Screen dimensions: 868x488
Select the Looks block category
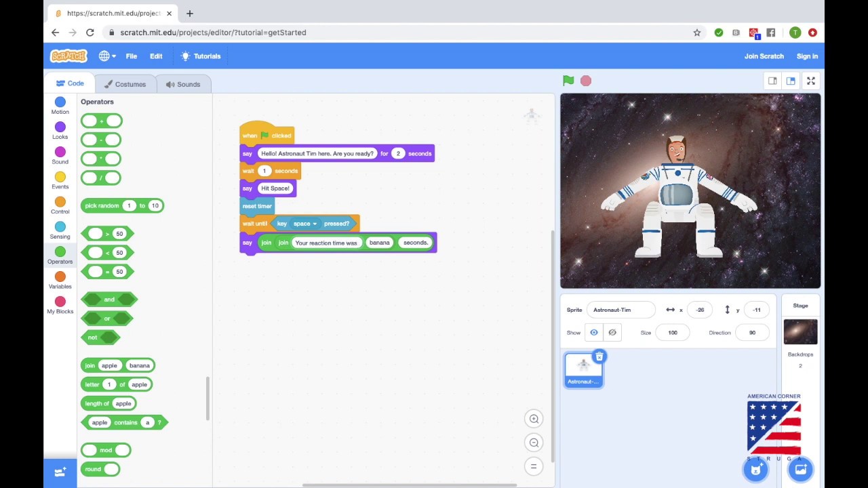(x=60, y=131)
